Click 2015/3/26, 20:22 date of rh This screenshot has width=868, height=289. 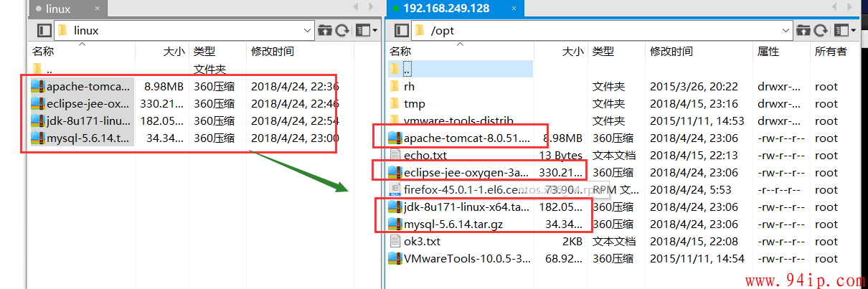coord(694,86)
